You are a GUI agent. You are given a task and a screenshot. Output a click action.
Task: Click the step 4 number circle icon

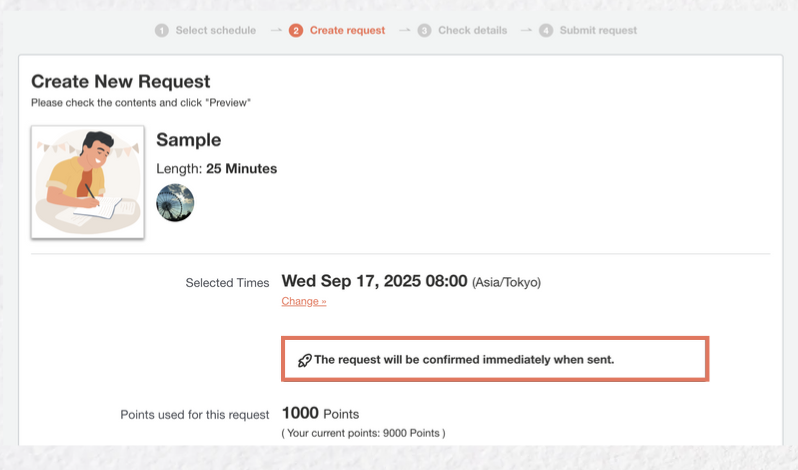coord(546,31)
